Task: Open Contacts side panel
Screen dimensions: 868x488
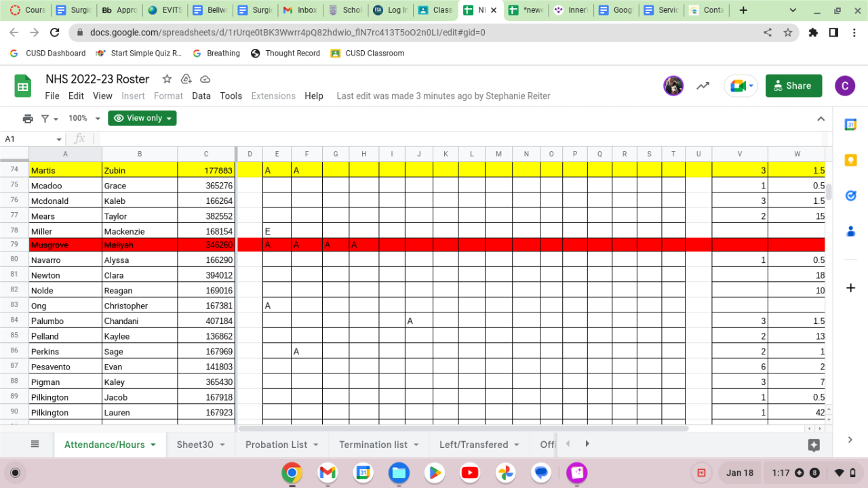Action: [x=850, y=231]
